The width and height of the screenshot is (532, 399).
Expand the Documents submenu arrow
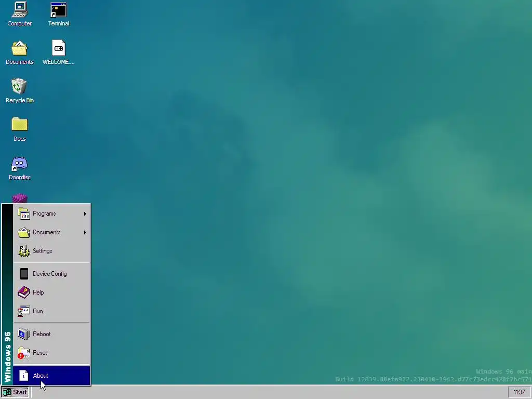[x=85, y=232]
